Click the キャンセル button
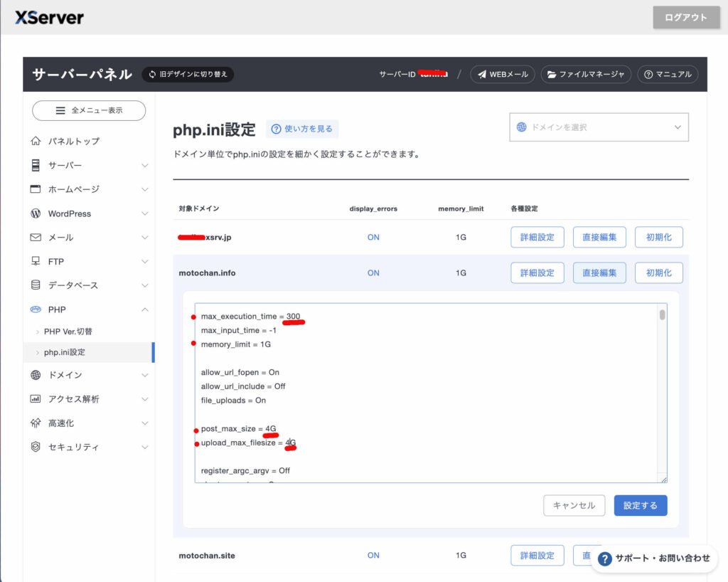The image size is (728, 582). coord(574,505)
